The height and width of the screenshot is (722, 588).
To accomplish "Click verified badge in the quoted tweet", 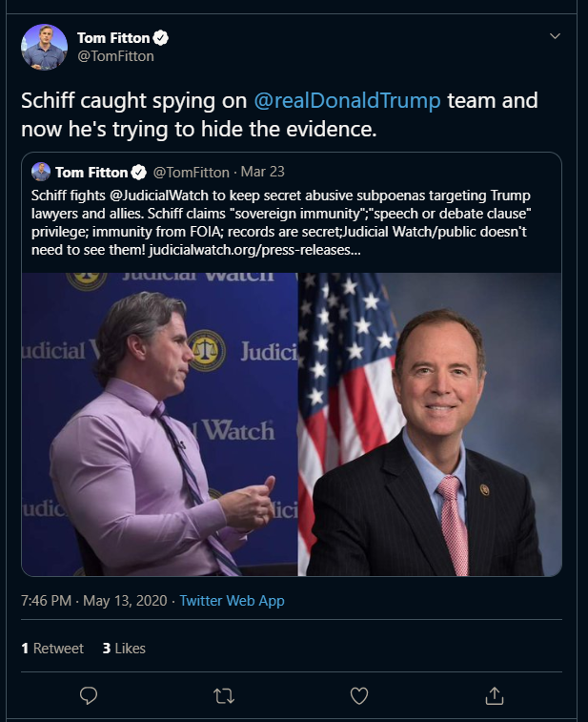I will pyautogui.click(x=139, y=173).
